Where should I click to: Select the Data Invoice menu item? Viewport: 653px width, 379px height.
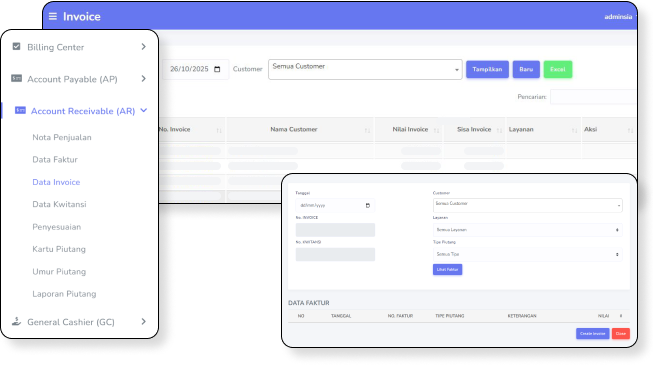coord(56,182)
